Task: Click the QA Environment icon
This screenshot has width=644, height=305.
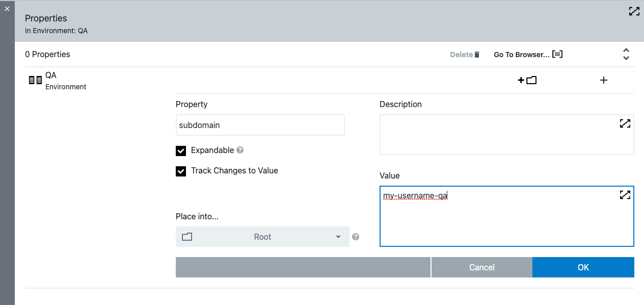Action: click(x=34, y=80)
